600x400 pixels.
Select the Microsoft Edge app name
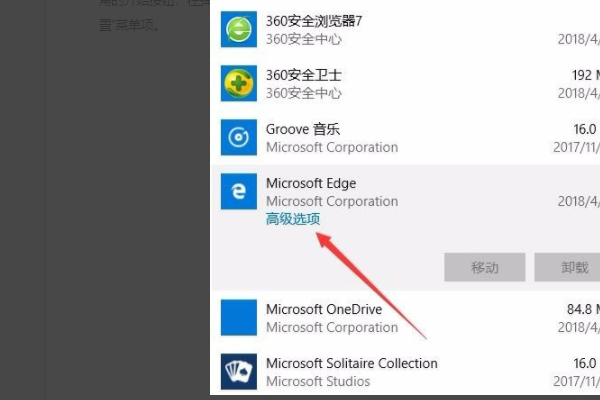click(x=311, y=183)
